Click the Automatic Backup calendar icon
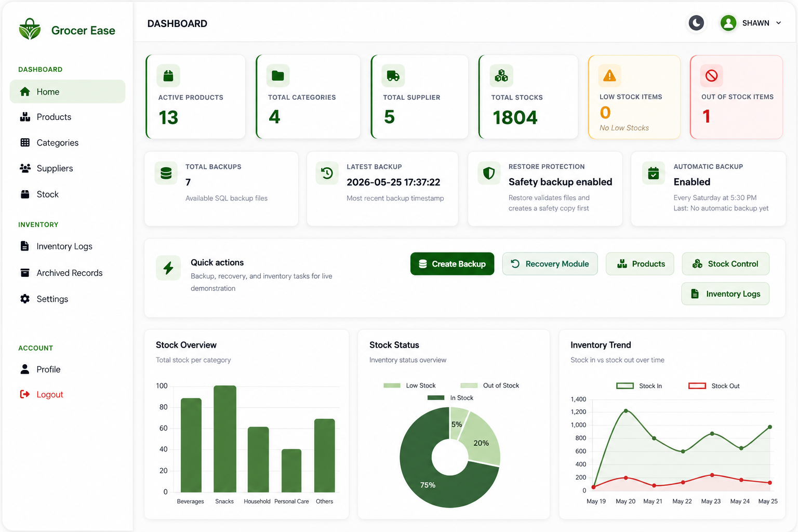The image size is (798, 532). pyautogui.click(x=654, y=173)
